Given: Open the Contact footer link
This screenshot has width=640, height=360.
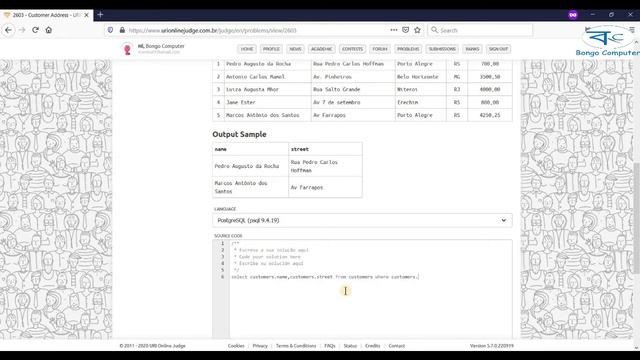Looking at the screenshot, I should [396, 346].
